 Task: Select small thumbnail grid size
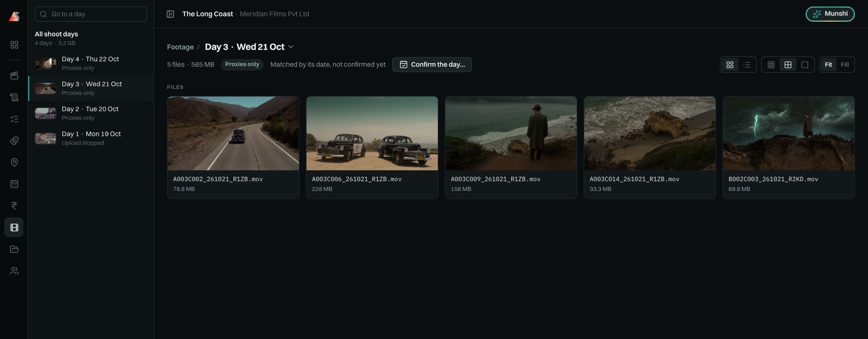coord(771,65)
